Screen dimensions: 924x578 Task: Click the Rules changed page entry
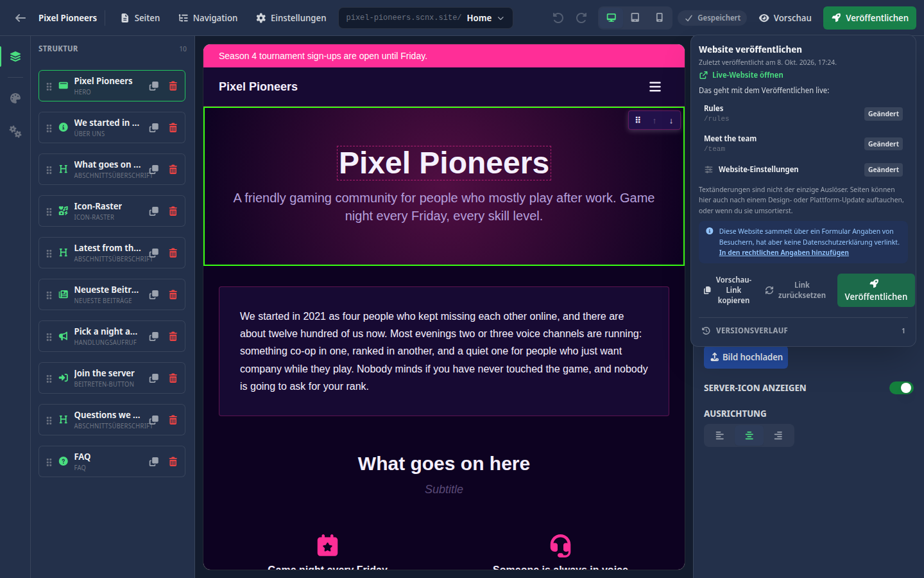[x=803, y=114]
